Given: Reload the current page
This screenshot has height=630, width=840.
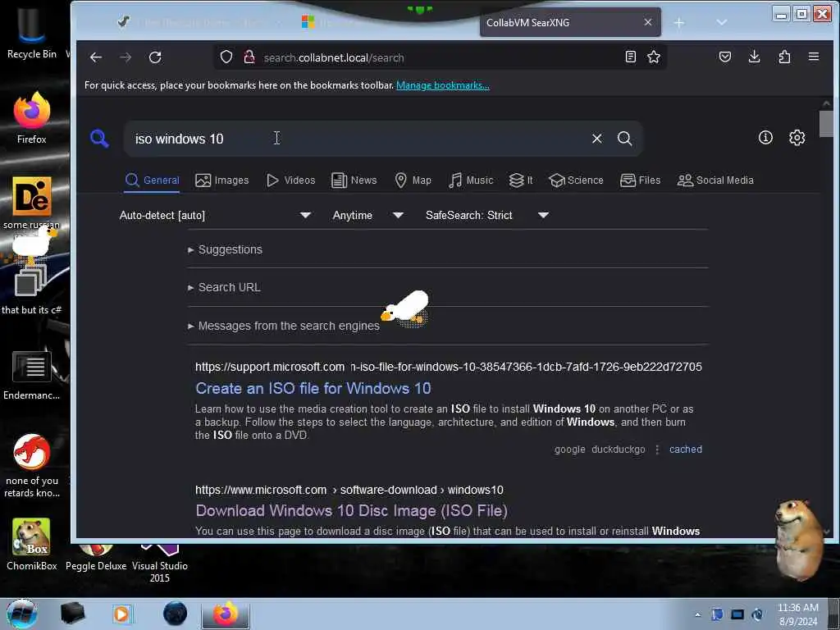Looking at the screenshot, I should [155, 57].
